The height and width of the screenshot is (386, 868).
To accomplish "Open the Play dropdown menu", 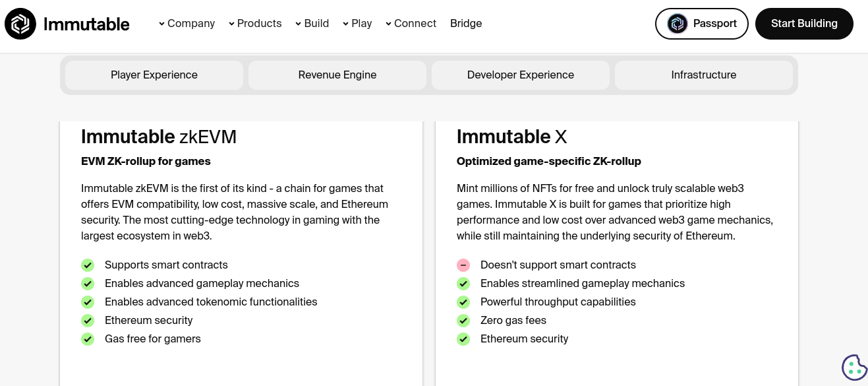I will pos(357,24).
